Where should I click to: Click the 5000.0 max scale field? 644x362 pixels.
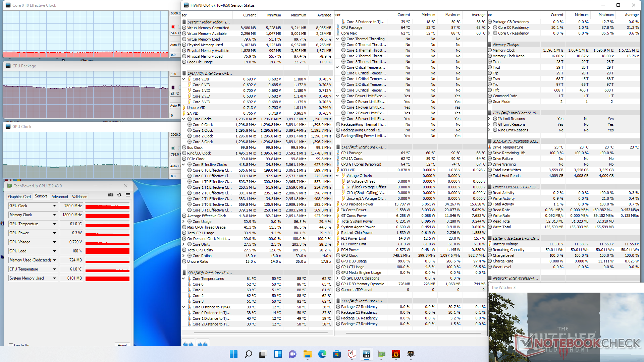pyautogui.click(x=175, y=13)
